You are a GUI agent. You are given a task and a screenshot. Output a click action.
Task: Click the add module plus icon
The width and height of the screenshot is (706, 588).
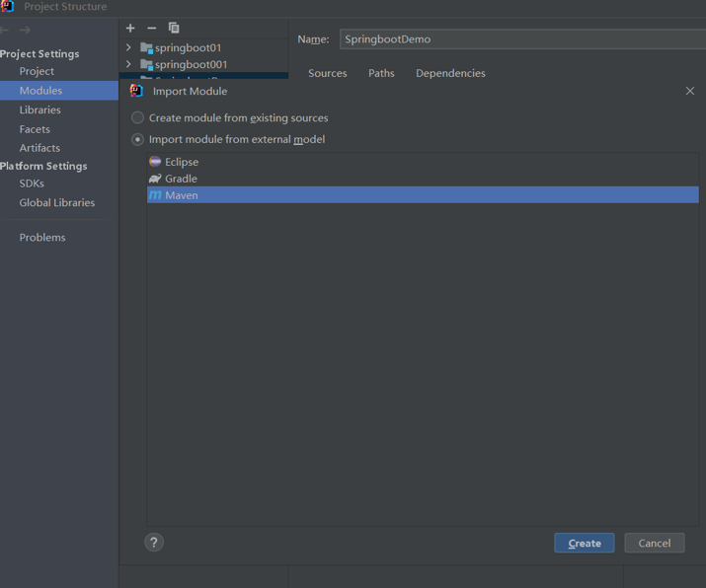(130, 28)
